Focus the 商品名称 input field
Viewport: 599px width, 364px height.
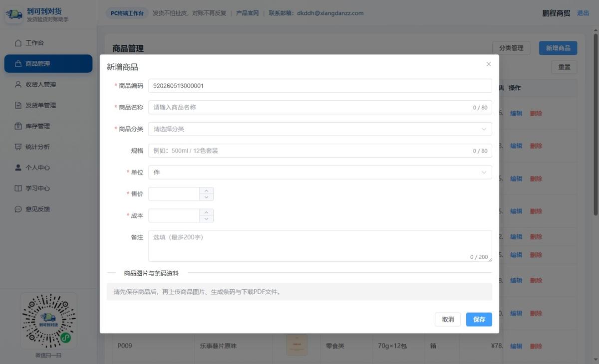click(320, 107)
